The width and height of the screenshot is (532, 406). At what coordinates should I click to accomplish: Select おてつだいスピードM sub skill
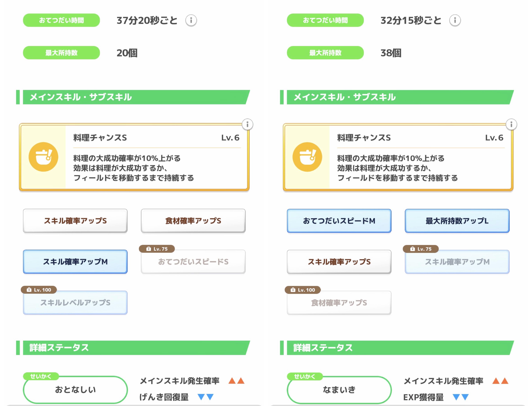click(339, 221)
